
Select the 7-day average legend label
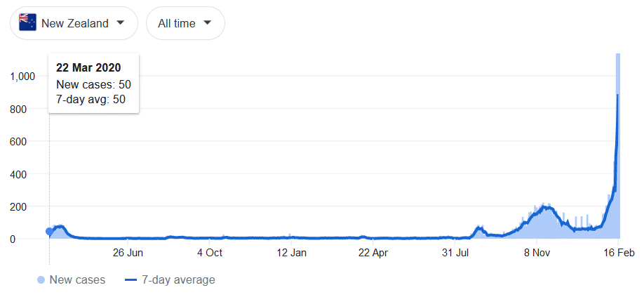pos(178,280)
